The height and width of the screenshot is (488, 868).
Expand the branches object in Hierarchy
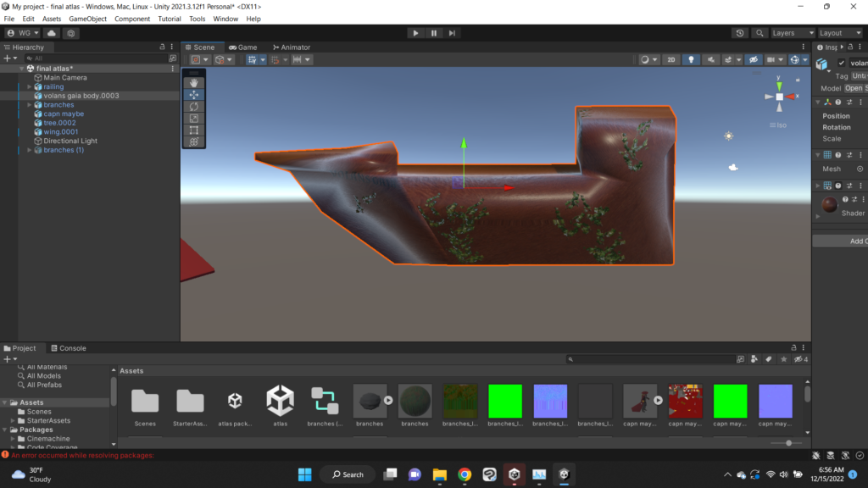click(x=30, y=105)
